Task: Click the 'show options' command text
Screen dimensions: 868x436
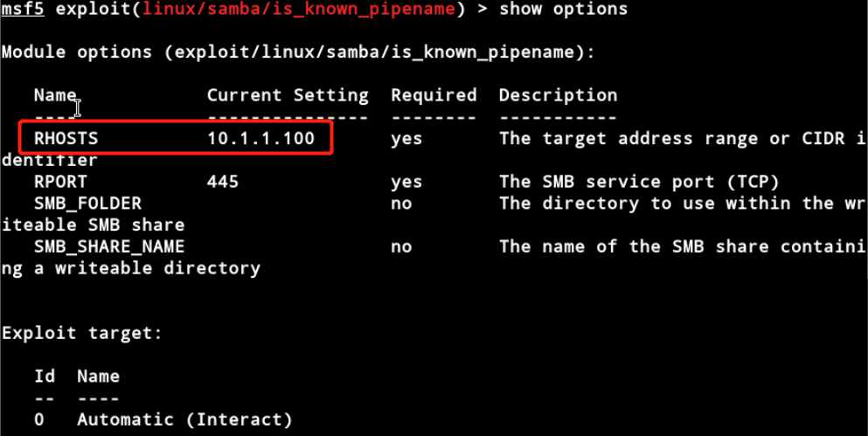Action: pos(562,10)
